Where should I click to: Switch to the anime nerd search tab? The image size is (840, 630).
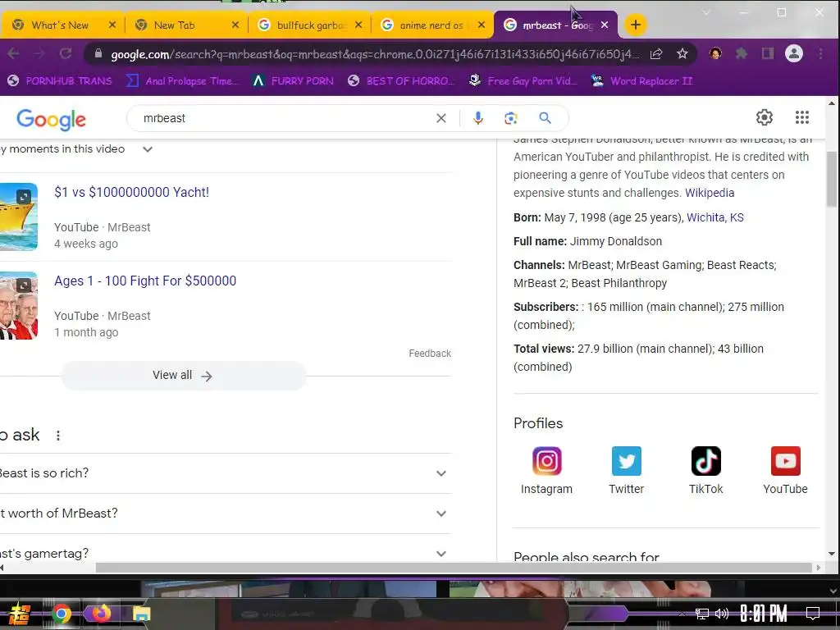(x=433, y=25)
